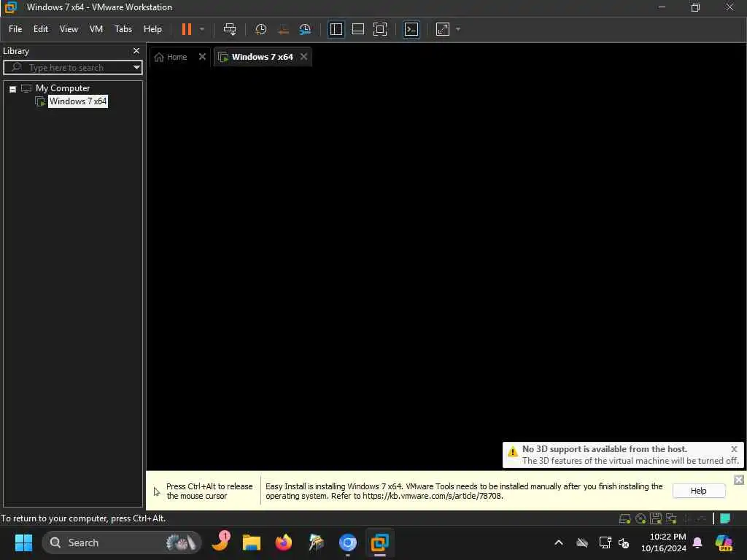Viewport: 747px width, 560px height.
Task: Open the Help menu
Action: coord(152,29)
